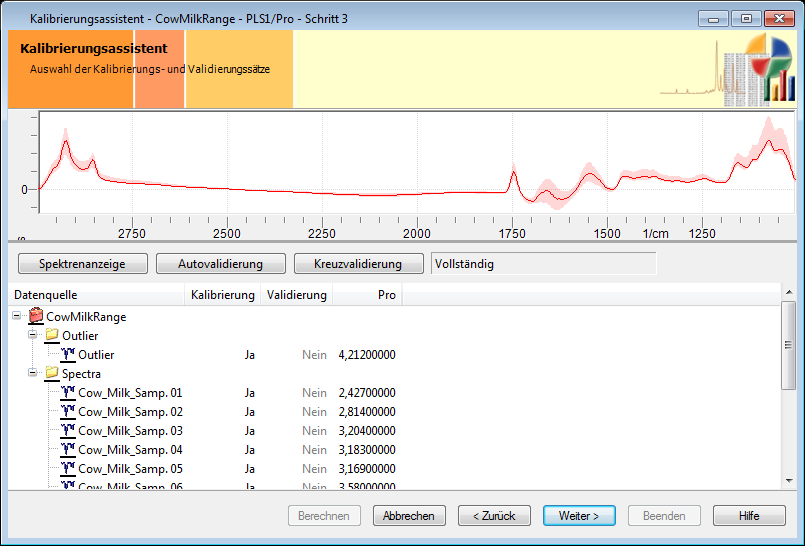Click the Cow_Milk_Samp. 05 spectrum icon
Viewport: 805px width, 546px height.
click(x=68, y=468)
